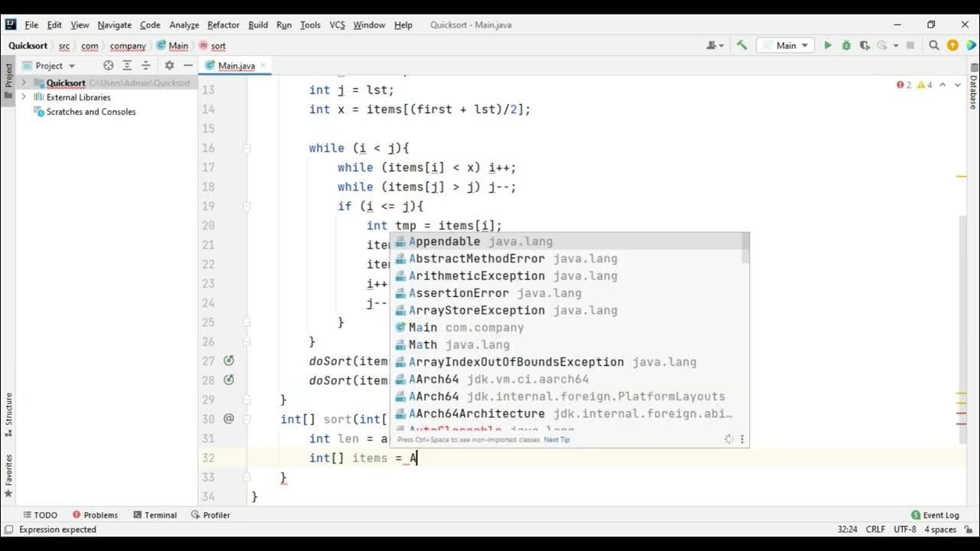This screenshot has width=980, height=551.
Task: Click the orange update arrow icon
Action: 952,45
